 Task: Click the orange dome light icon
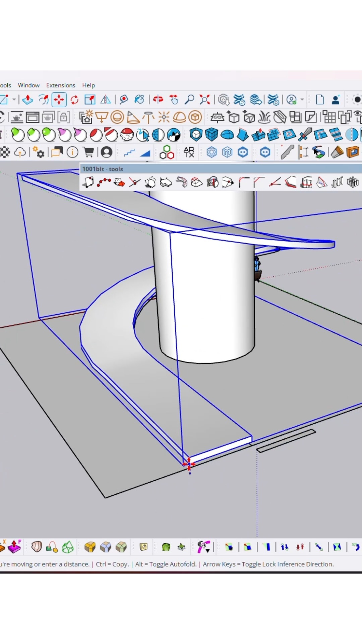coord(179,117)
